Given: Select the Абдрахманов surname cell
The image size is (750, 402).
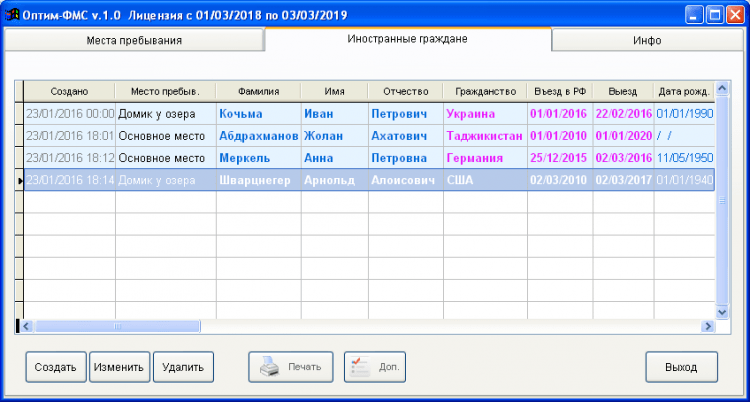Looking at the screenshot, I should click(x=258, y=136).
